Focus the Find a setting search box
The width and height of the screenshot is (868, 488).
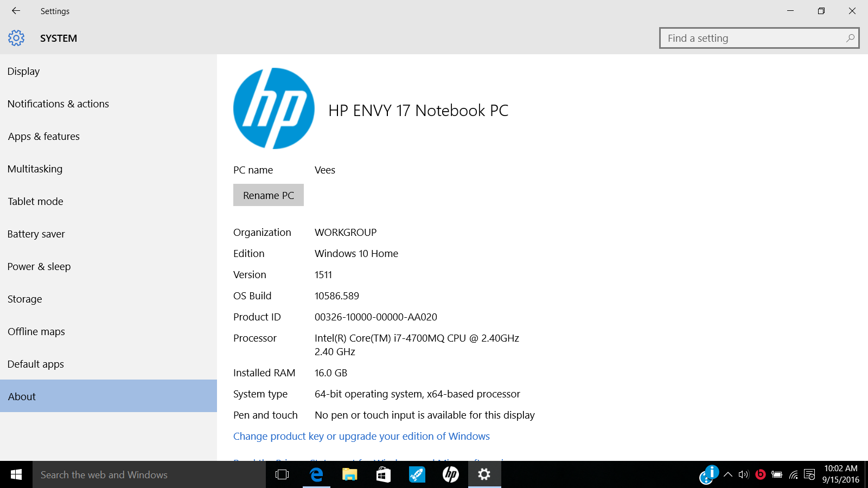[x=759, y=38]
